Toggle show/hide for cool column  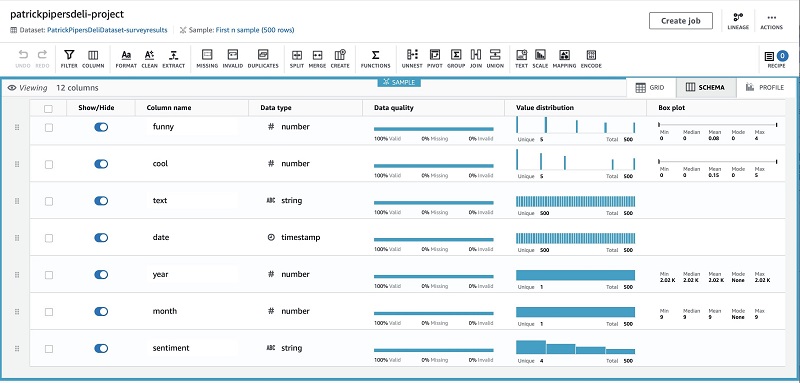(101, 164)
